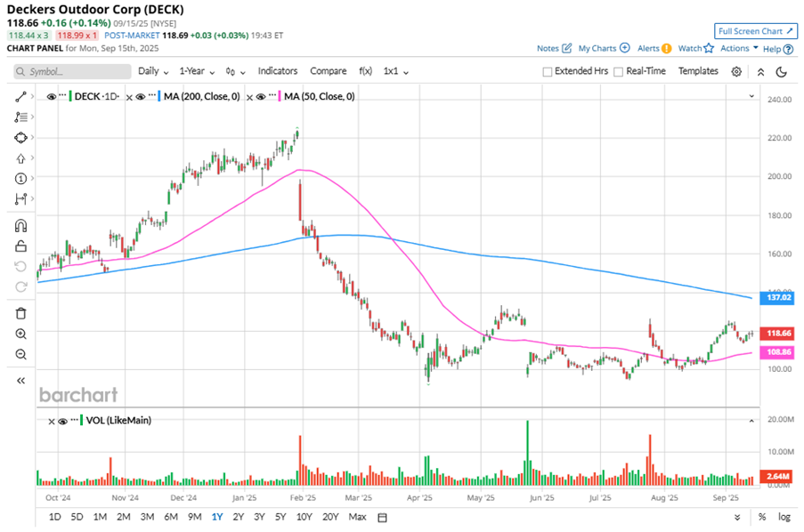Click the redo arrow in left toolbar
The image size is (804, 532).
click(20, 287)
